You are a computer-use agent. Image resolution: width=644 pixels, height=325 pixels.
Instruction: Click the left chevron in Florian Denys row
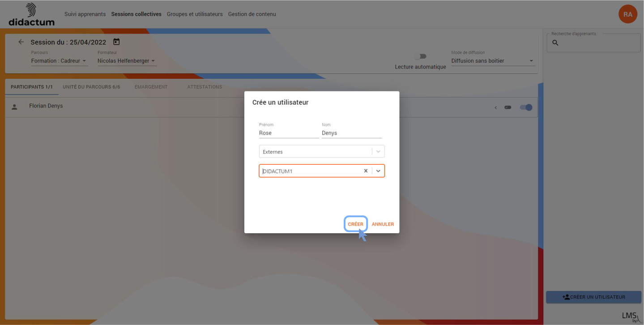[495, 107]
